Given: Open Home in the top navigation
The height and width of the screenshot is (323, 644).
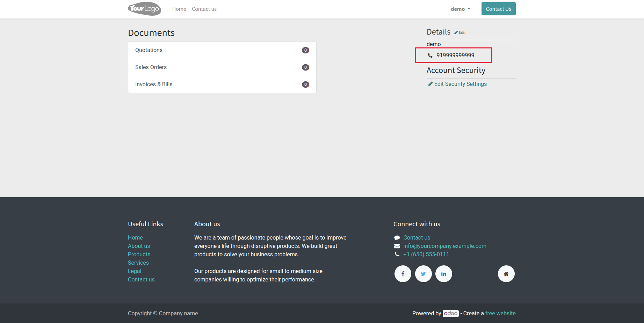Looking at the screenshot, I should pyautogui.click(x=179, y=9).
